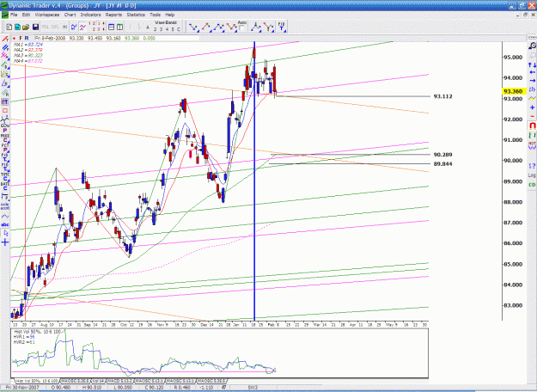This screenshot has width=537, height=392.
Task: Click the vertical split window icon
Action: (x=120, y=27)
